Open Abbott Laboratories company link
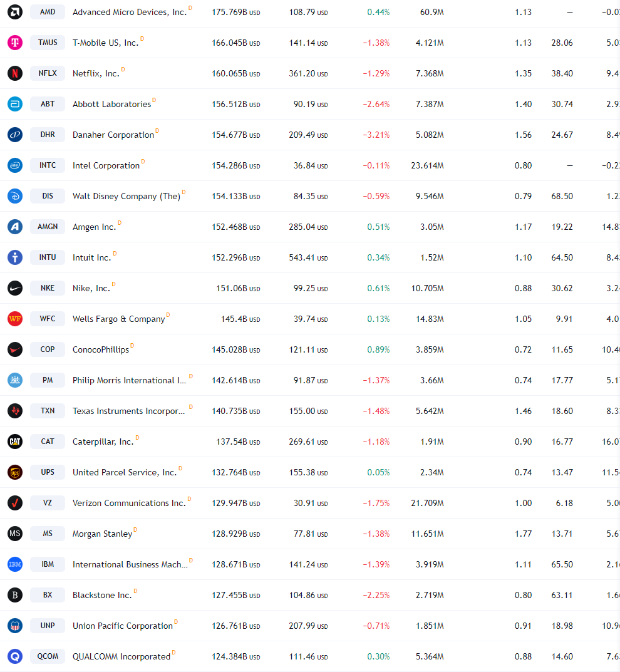Screen dimensions: 620x672 112,104
